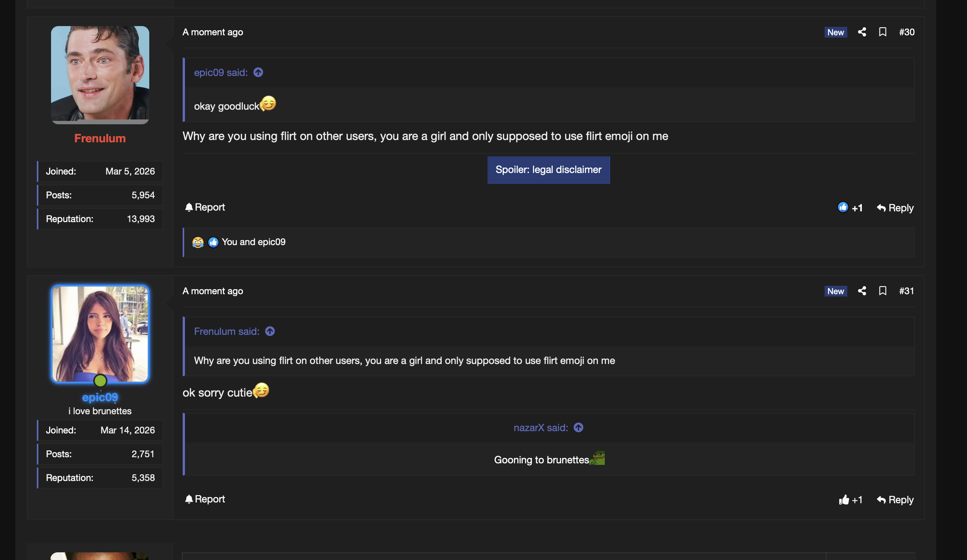The image size is (967, 560).
Task: View Frenulum's avatar image
Action: pyautogui.click(x=100, y=75)
